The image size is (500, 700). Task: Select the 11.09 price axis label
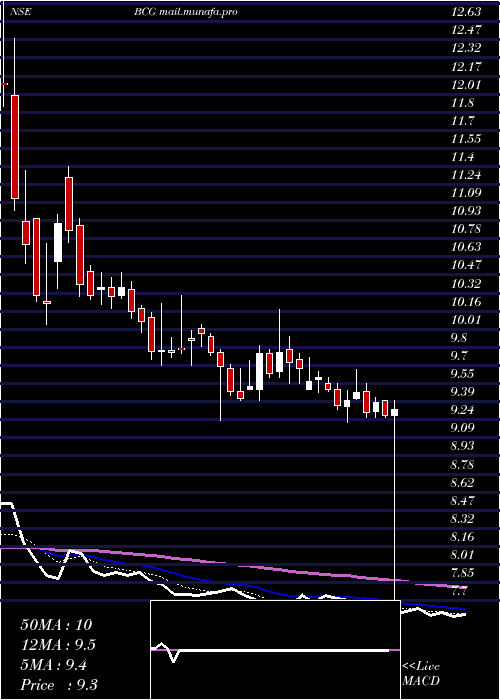pos(467,193)
